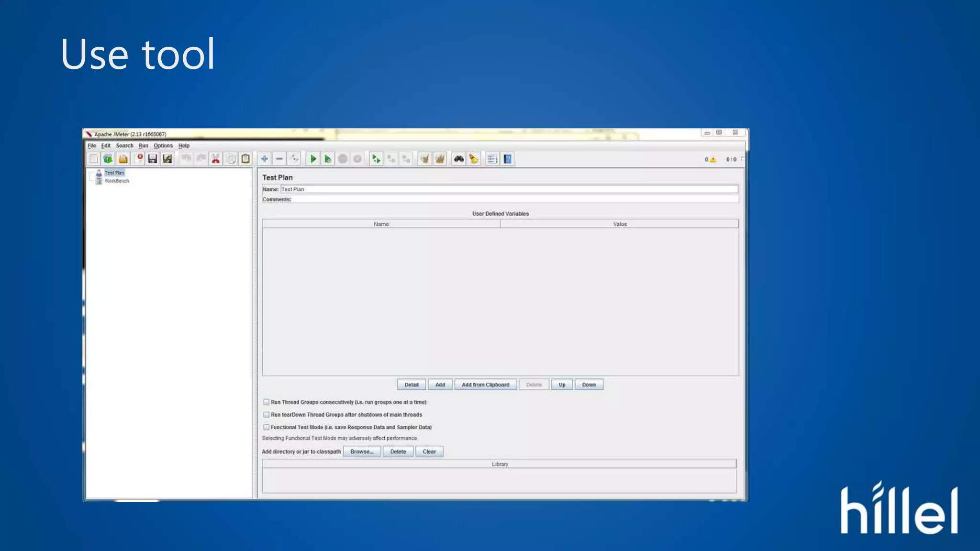Click the Save test plan floppy icon
The height and width of the screenshot is (551, 980).
point(153,159)
